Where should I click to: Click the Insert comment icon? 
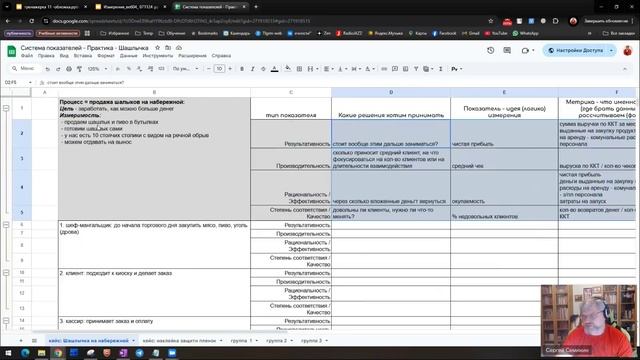(395, 69)
